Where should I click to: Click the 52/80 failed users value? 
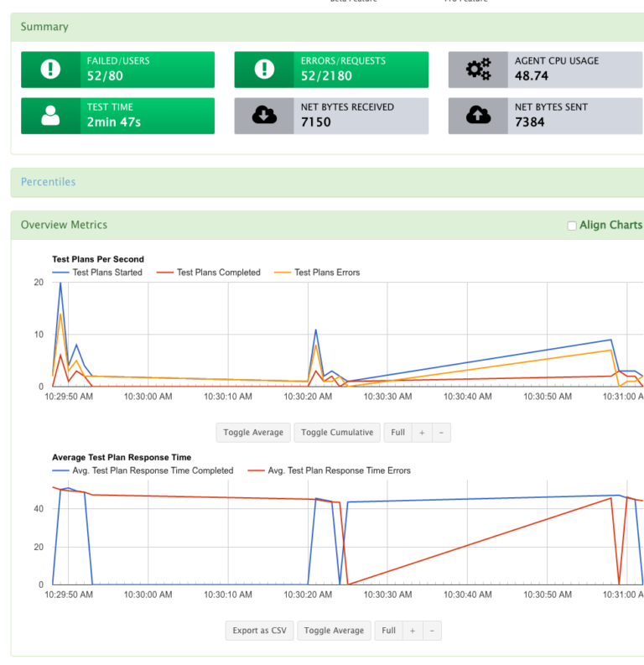click(105, 76)
